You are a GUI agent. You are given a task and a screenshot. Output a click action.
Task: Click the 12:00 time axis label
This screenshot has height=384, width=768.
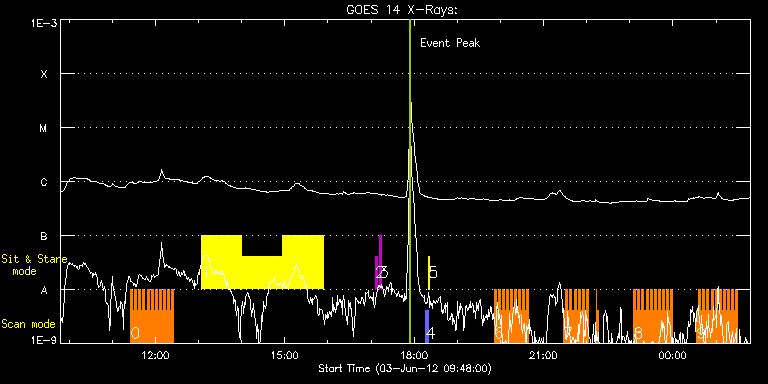click(x=155, y=355)
